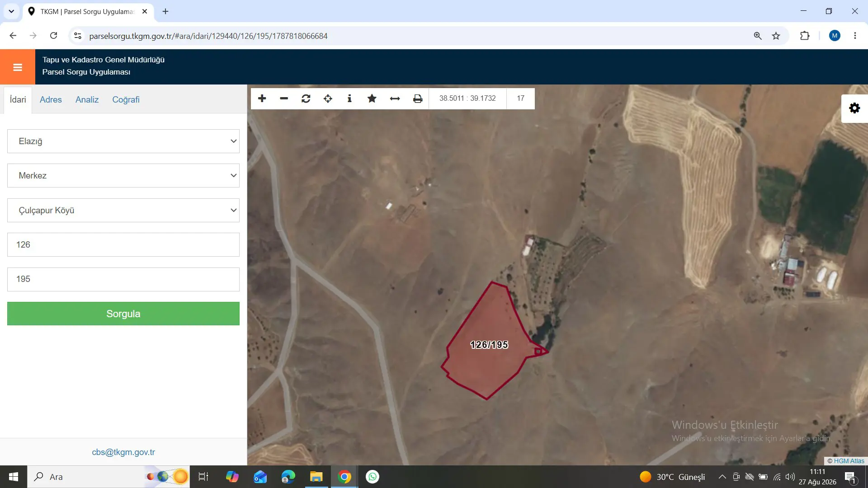Click the browser zoom magnifier icon
The height and width of the screenshot is (488, 868).
[x=758, y=36]
